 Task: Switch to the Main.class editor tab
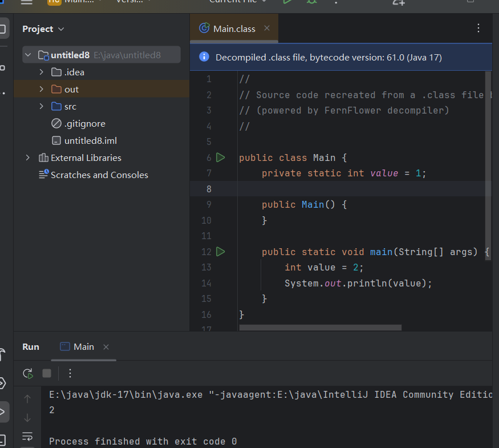coord(234,29)
